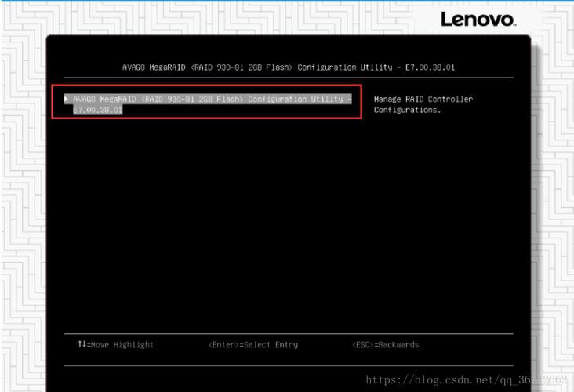Click '<ESC>=Backwards' hint
This screenshot has width=574, height=392.
(x=386, y=345)
